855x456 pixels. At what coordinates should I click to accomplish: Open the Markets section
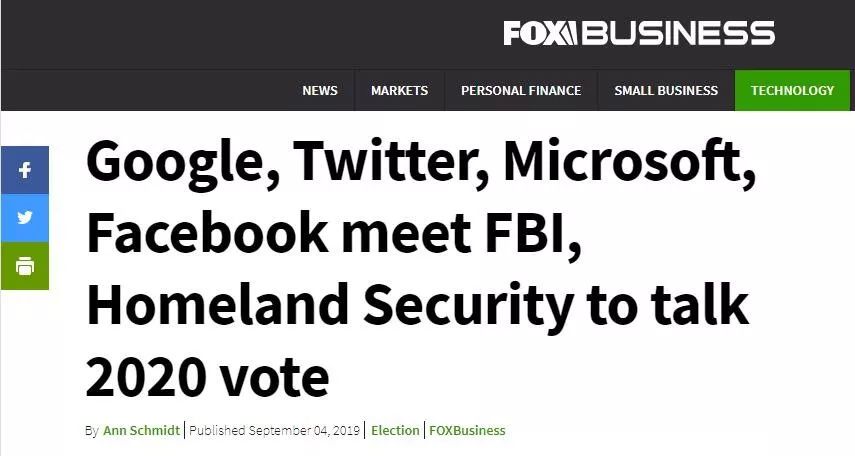[x=399, y=90]
